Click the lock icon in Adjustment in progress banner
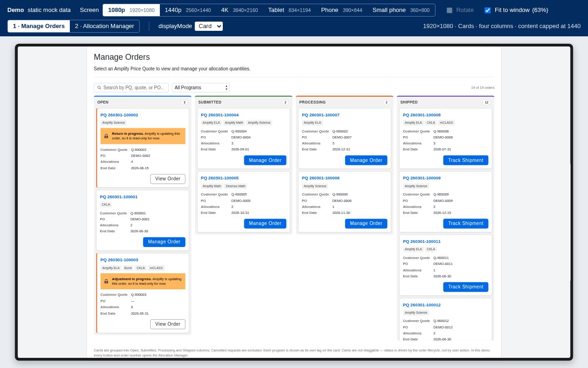588x368 pixels. 106,282
